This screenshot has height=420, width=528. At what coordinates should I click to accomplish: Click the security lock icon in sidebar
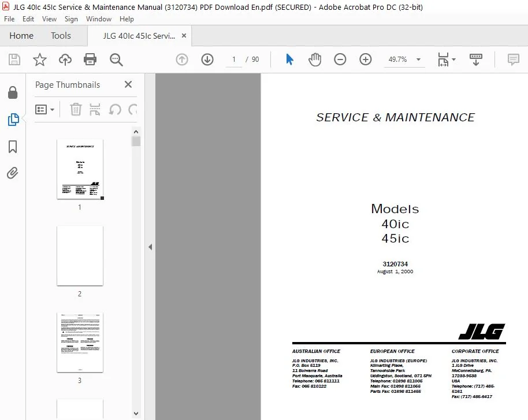click(x=13, y=92)
